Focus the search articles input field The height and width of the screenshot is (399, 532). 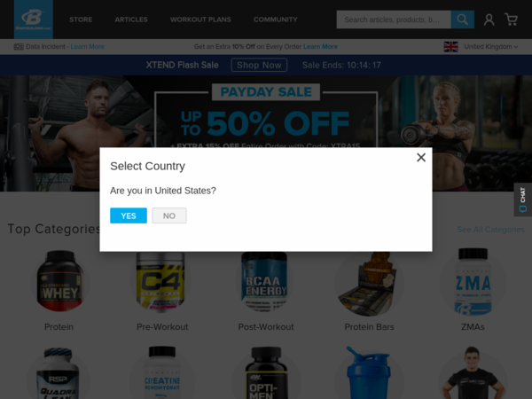(394, 20)
